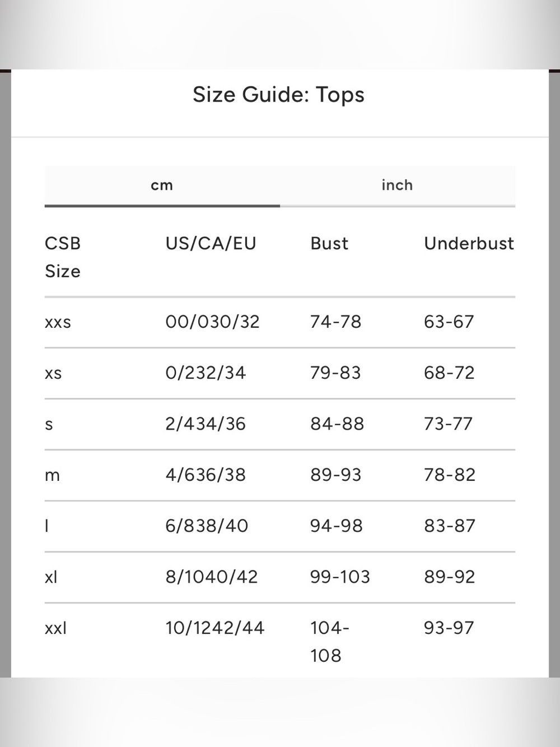Click the 89-93 bust value

click(335, 475)
